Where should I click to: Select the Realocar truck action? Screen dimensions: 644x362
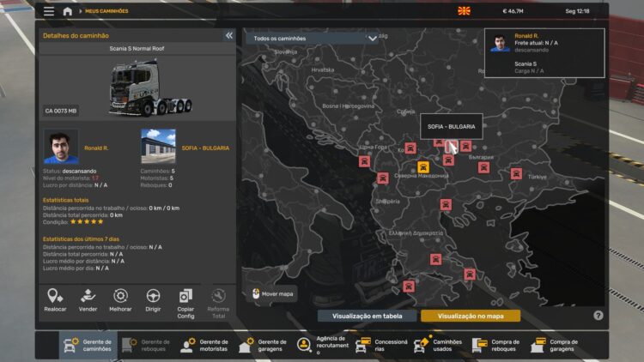coord(55,300)
